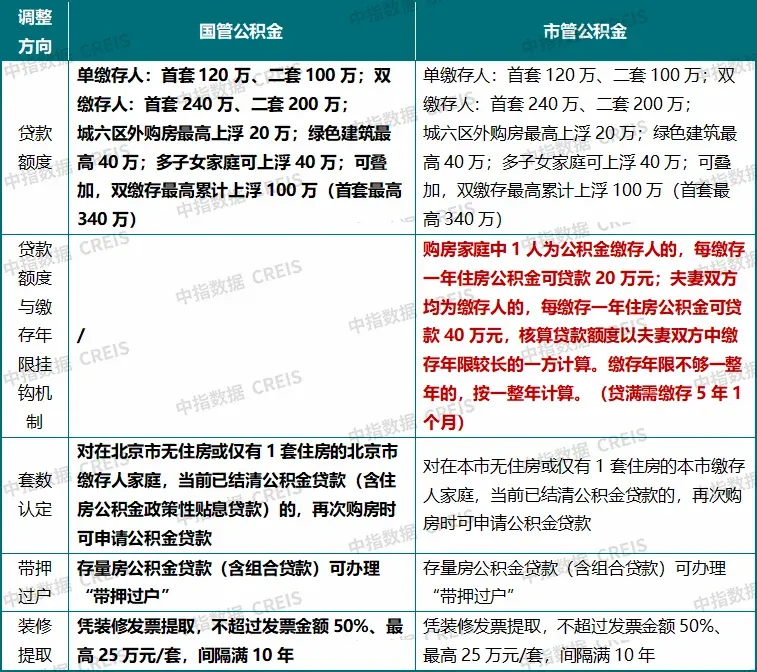Click regular 存量房公积金贷款 cell under 市管
Image resolution: width=757 pixels, height=672 pixels.
585,582
